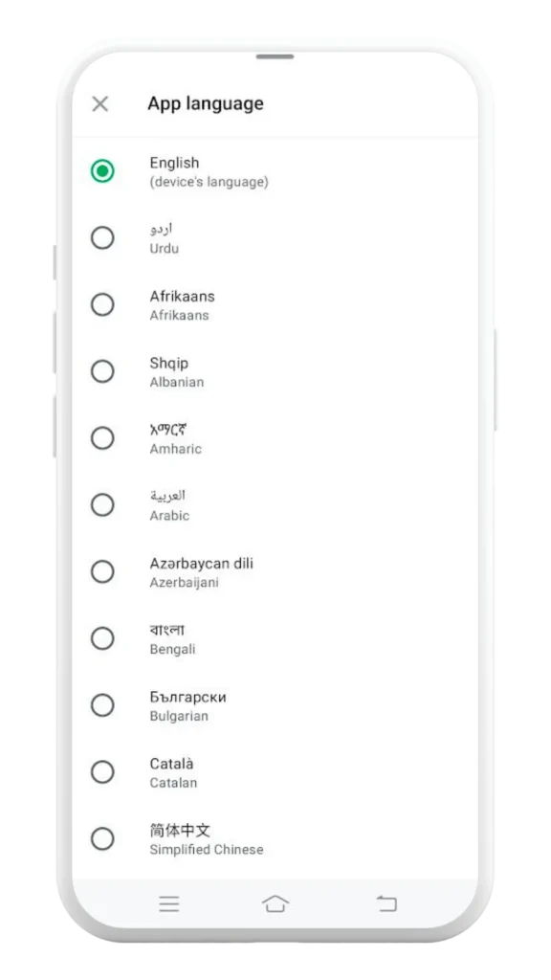Select the Urdu language radio button

(103, 238)
